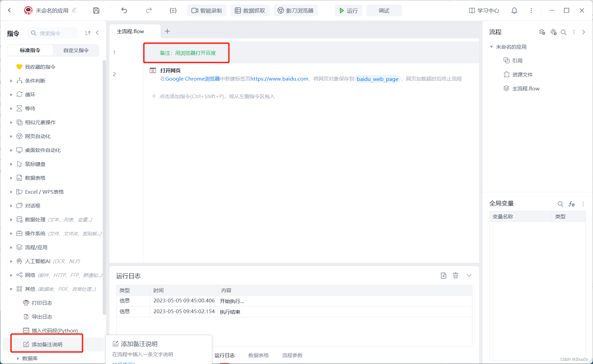Expand 桌面软件自动化 category
Viewport: 593px width, 364px height.
coord(11,150)
